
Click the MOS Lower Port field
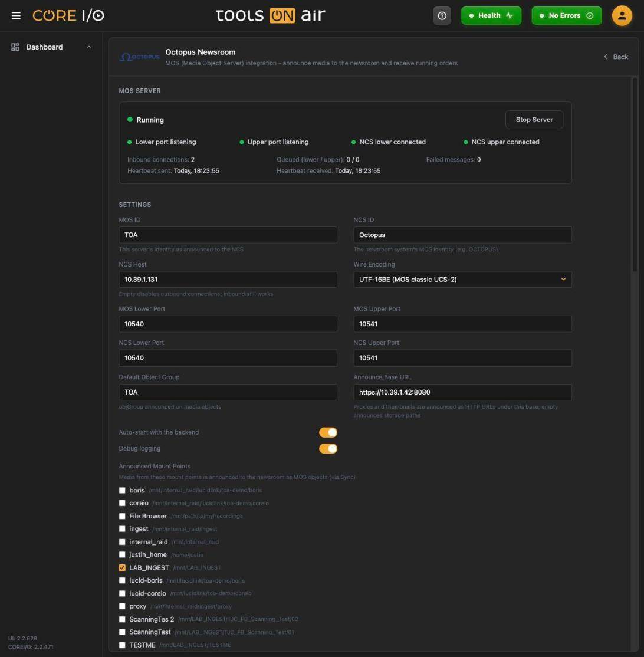228,324
